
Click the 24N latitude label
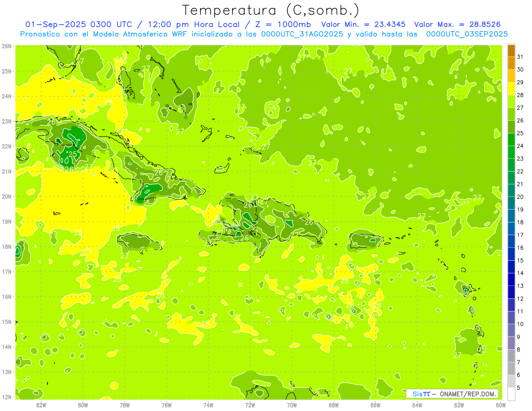[x=7, y=96]
